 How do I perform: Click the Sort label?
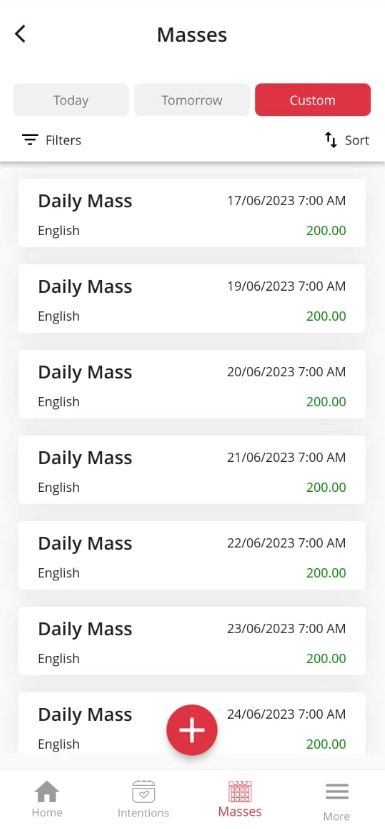pyautogui.click(x=357, y=140)
